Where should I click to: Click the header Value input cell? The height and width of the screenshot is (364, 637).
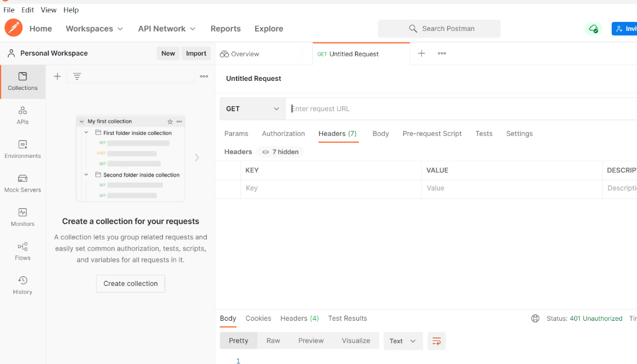pos(512,189)
